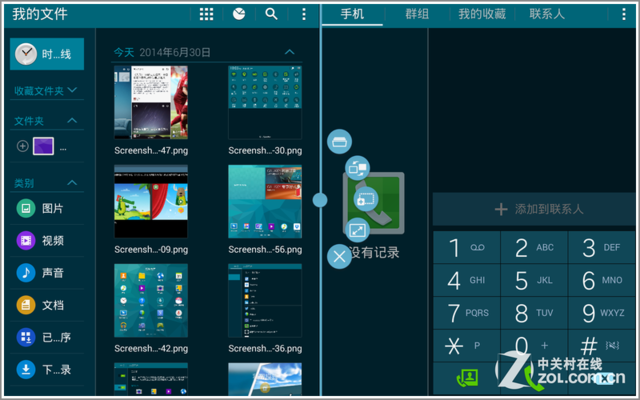Select the timeline clock item
The height and width of the screenshot is (400, 640).
pyautogui.click(x=47, y=54)
